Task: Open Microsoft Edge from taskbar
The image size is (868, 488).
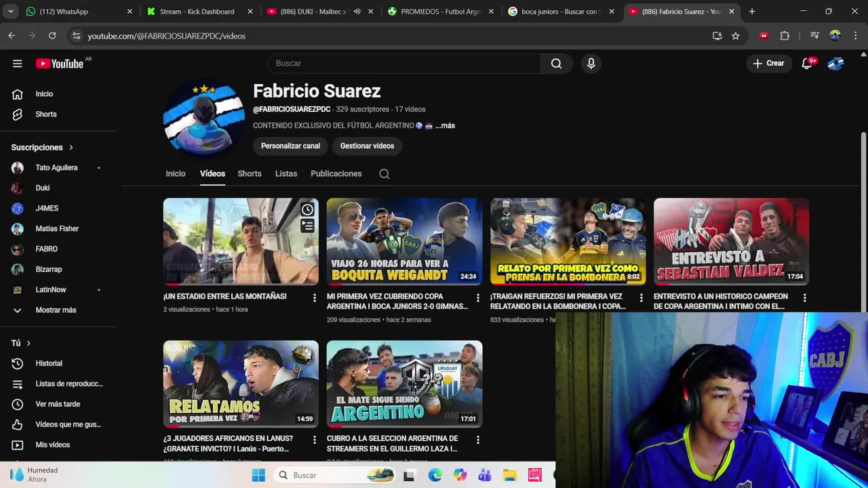Action: [435, 475]
